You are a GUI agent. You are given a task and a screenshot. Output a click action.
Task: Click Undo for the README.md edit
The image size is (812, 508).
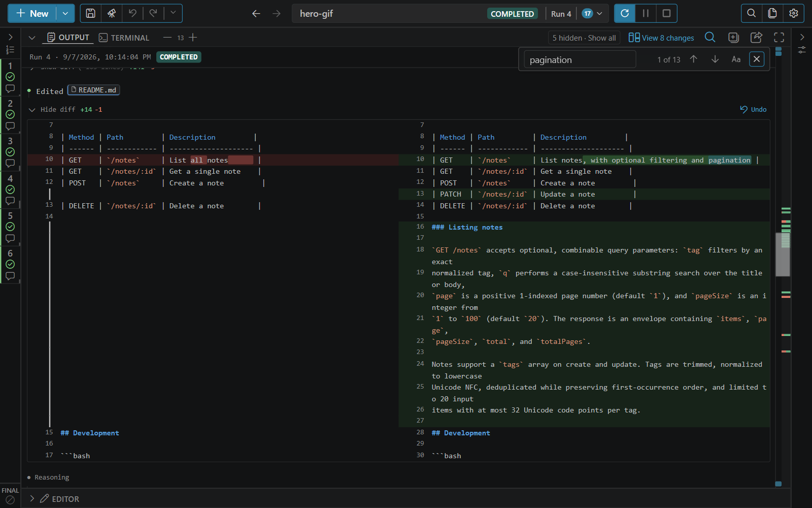click(753, 109)
